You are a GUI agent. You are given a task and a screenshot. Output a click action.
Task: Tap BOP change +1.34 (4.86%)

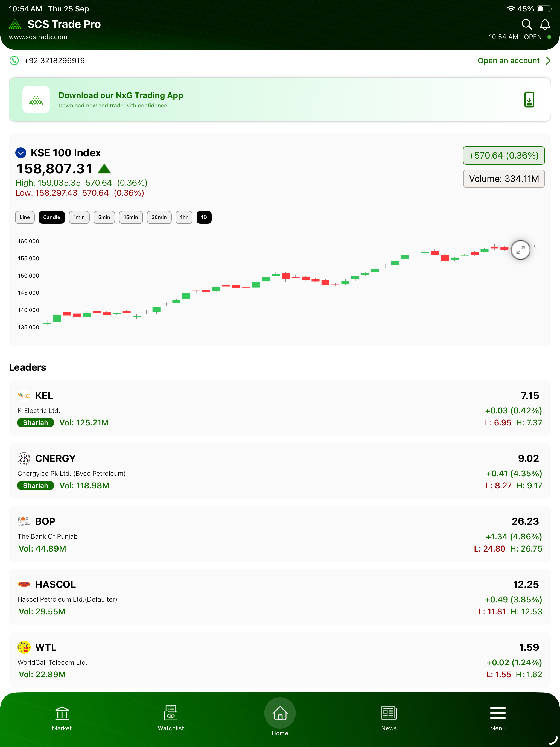point(514,536)
